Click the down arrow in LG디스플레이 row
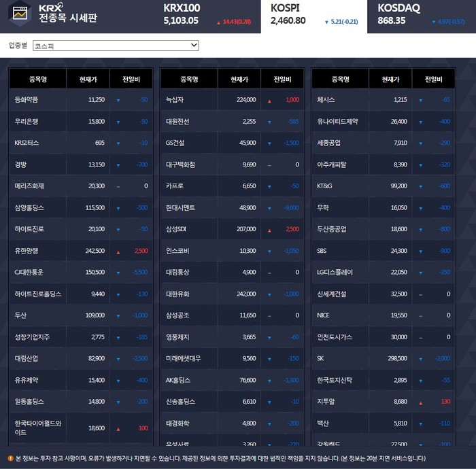This screenshot has width=476, height=469. (420, 273)
